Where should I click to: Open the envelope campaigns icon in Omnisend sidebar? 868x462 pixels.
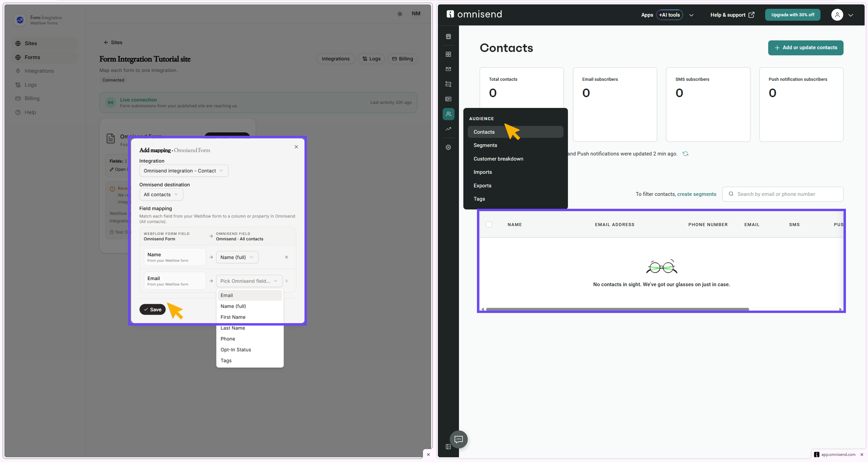point(448,69)
